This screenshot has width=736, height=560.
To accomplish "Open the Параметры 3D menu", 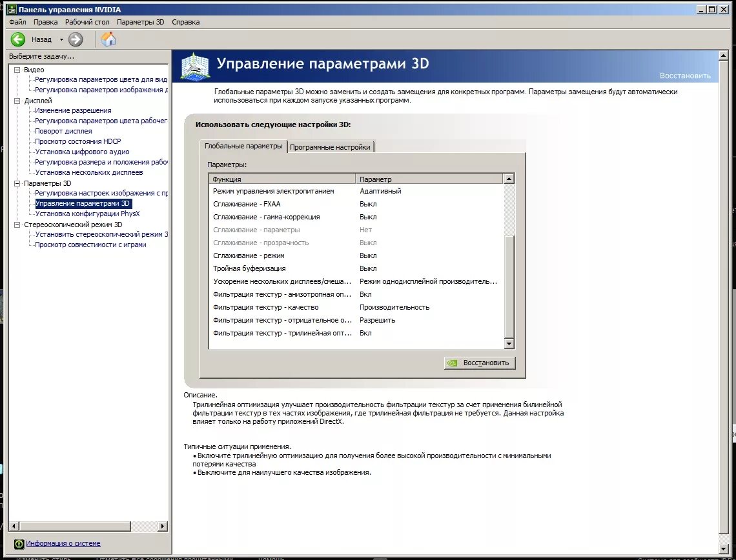I will (x=140, y=22).
